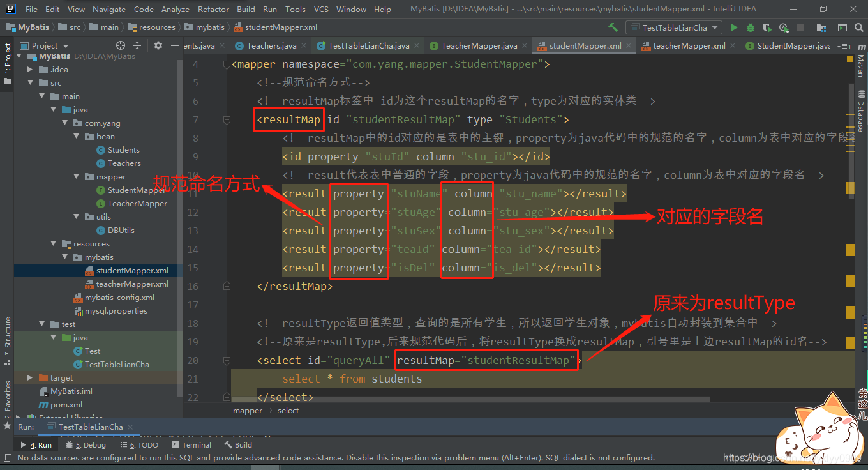Click Locate/Scroll from Source target icon
The width and height of the screenshot is (868, 470).
tap(121, 45)
